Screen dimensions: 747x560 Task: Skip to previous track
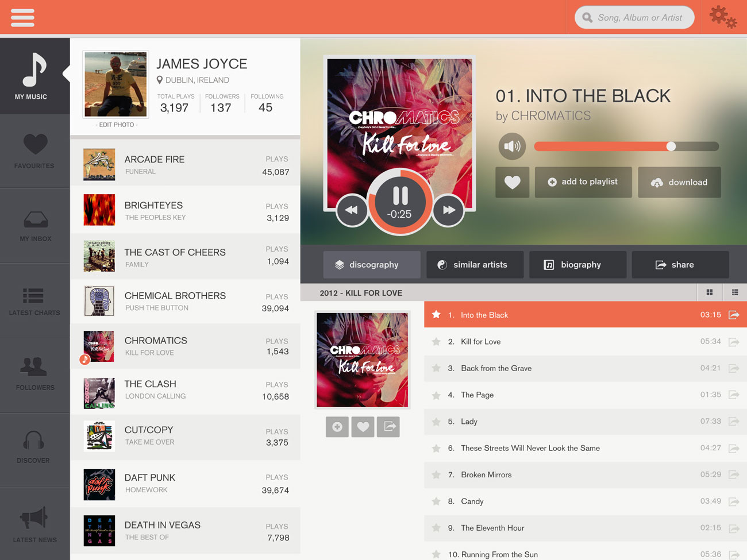point(352,210)
